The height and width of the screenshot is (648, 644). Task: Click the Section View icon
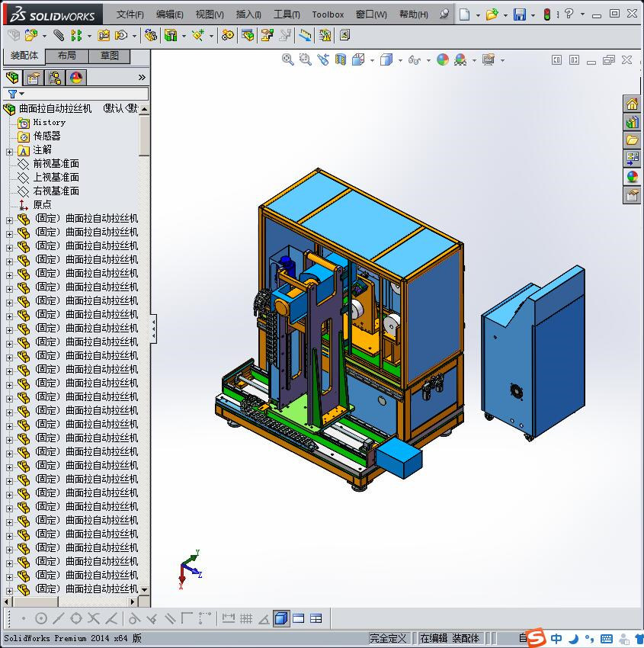341,60
